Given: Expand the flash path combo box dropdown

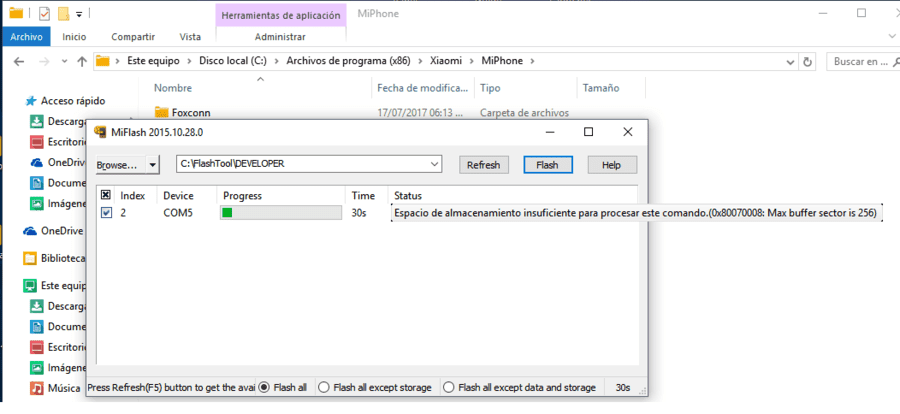Looking at the screenshot, I should point(436,164).
